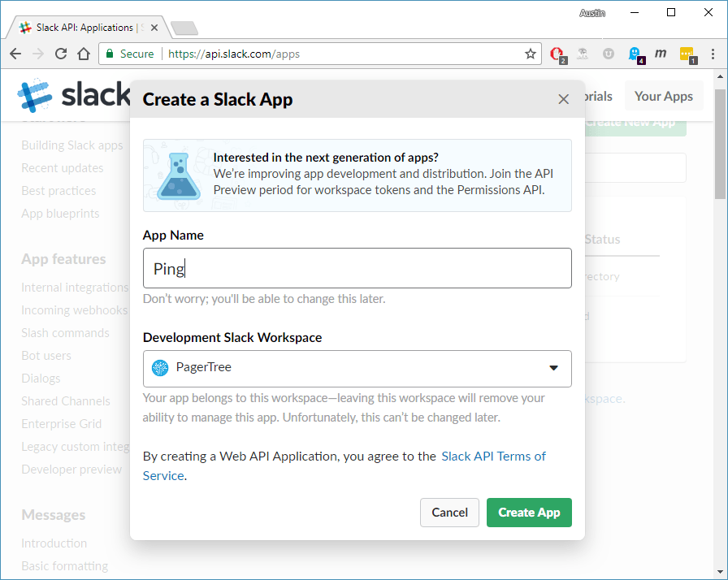This screenshot has width=728, height=580.
Task: Open Basic formatting under Messages
Action: (x=64, y=566)
